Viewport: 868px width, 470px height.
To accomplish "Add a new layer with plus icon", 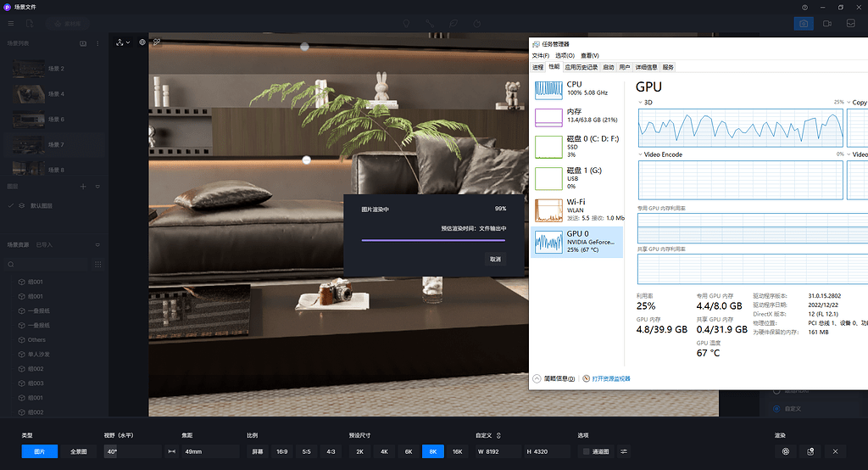I will click(83, 186).
